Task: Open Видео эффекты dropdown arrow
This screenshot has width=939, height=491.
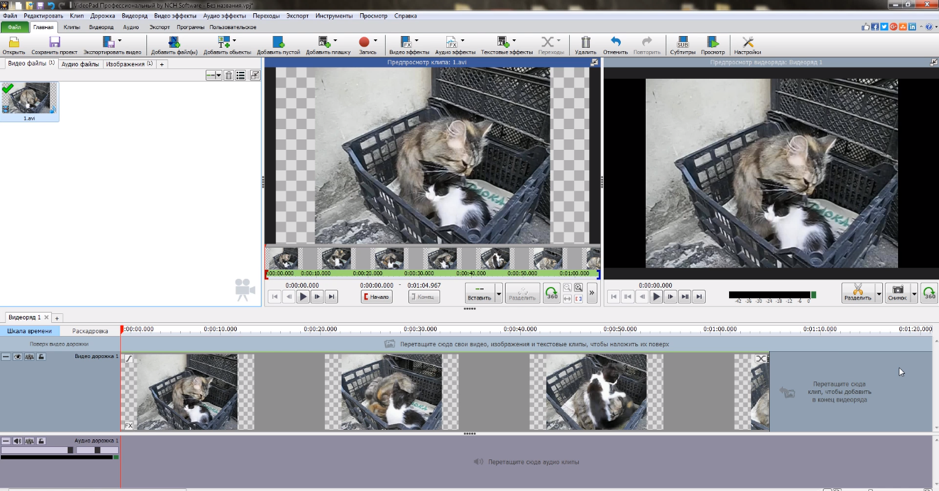Action: pos(417,41)
